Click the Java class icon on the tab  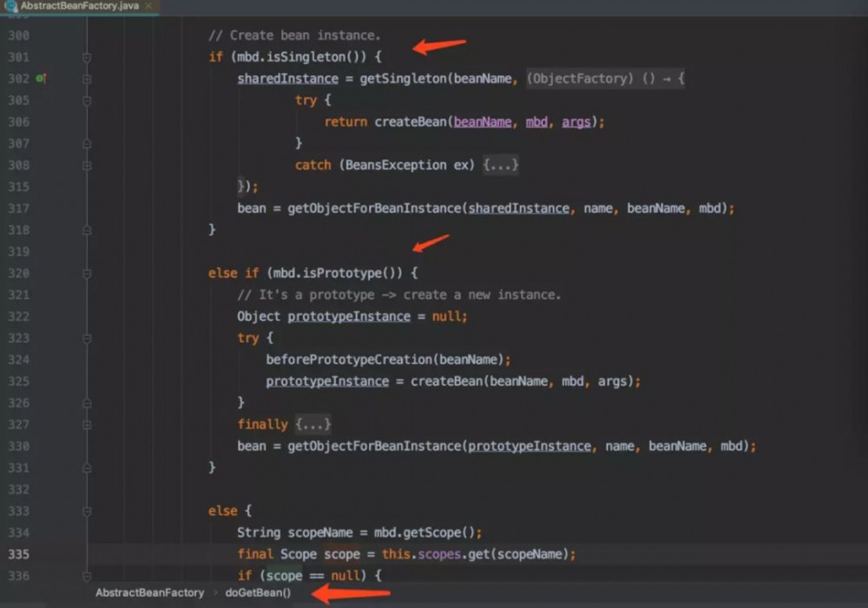pos(10,6)
